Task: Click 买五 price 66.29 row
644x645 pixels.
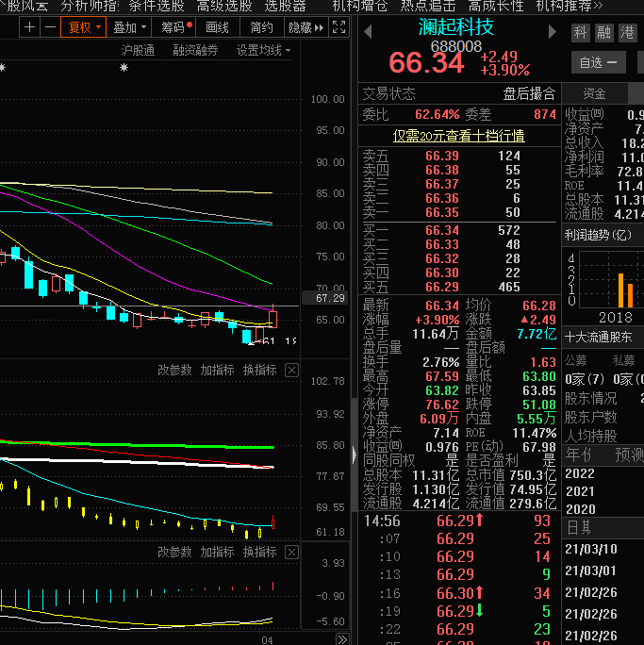Action: click(x=459, y=287)
